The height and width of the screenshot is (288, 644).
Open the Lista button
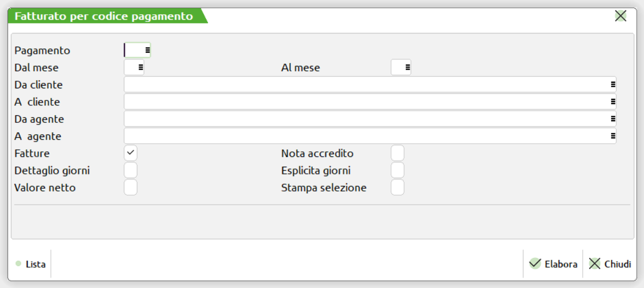(x=31, y=264)
